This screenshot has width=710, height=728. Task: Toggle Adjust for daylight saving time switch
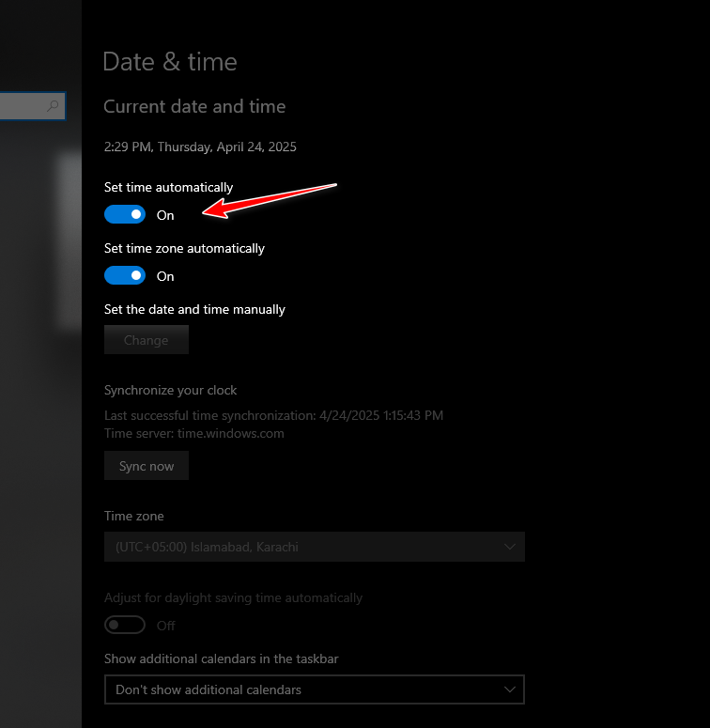point(125,626)
